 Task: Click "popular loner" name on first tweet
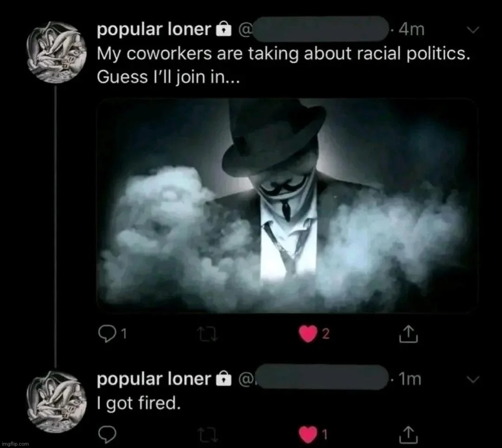tap(153, 30)
